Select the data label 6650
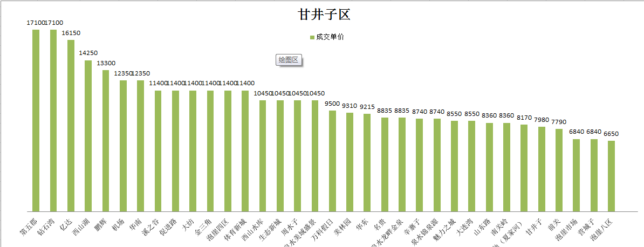Image resolution: width=644 pixels, height=247 pixels. [x=611, y=134]
